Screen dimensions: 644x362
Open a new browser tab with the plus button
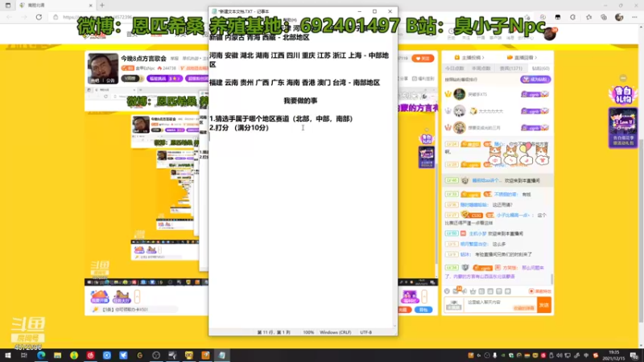pyautogui.click(x=102, y=6)
